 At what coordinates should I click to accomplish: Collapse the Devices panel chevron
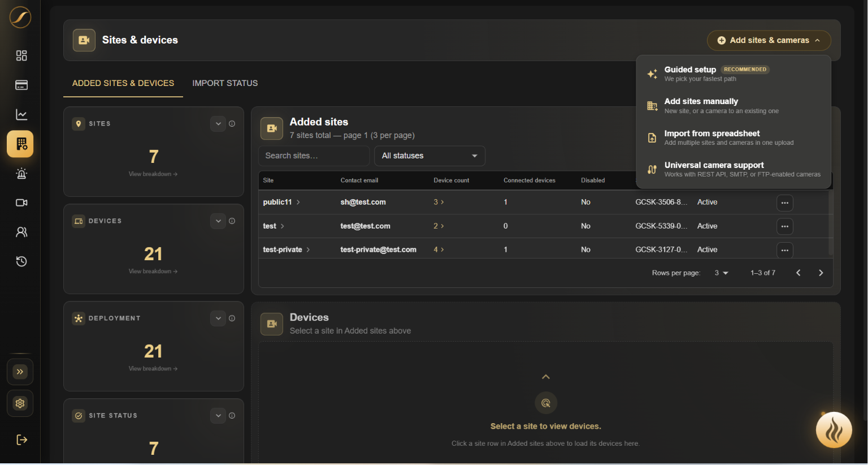click(546, 377)
